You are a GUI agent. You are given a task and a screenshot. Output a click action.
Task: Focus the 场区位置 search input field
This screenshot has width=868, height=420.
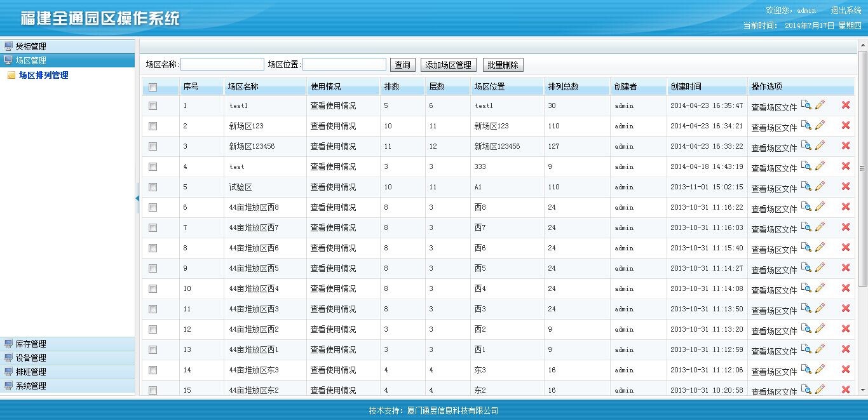click(344, 64)
